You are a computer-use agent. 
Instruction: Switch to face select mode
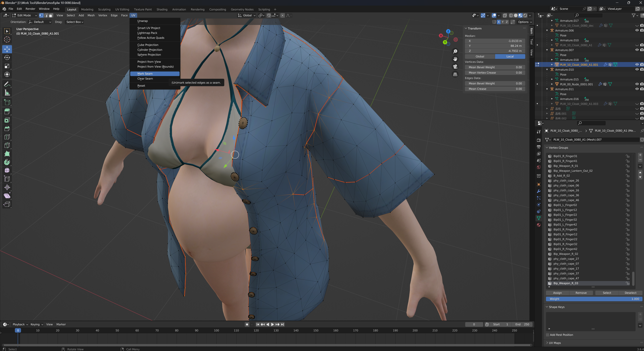click(51, 15)
